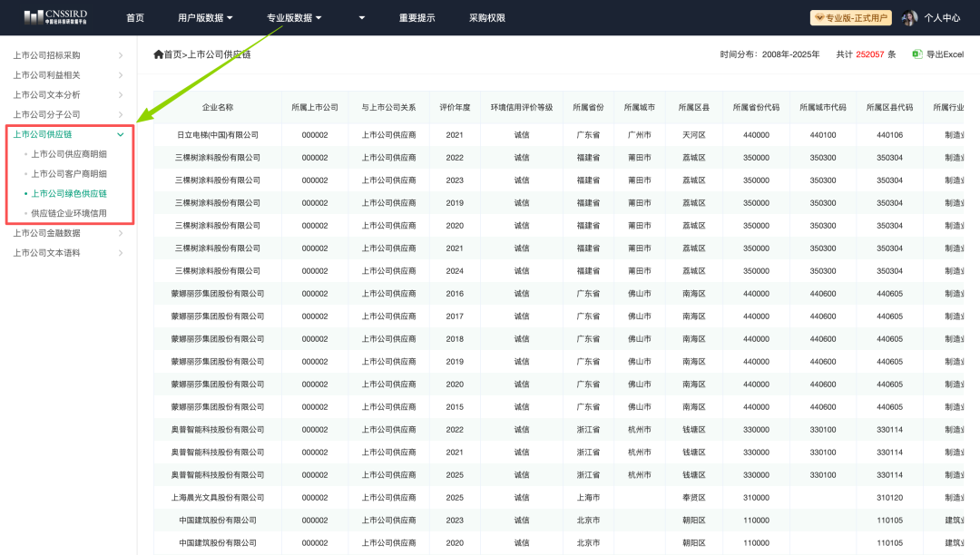This screenshot has height=555, width=980.
Task: Click 上市公司供应链 in breadcrumb
Action: pos(220,54)
